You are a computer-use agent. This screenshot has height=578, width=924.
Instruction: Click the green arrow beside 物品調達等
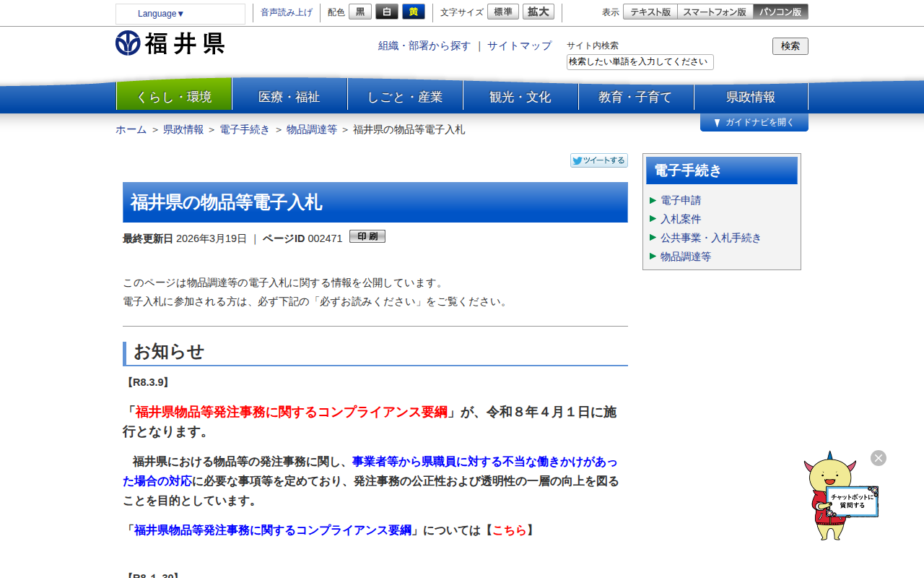pos(652,256)
